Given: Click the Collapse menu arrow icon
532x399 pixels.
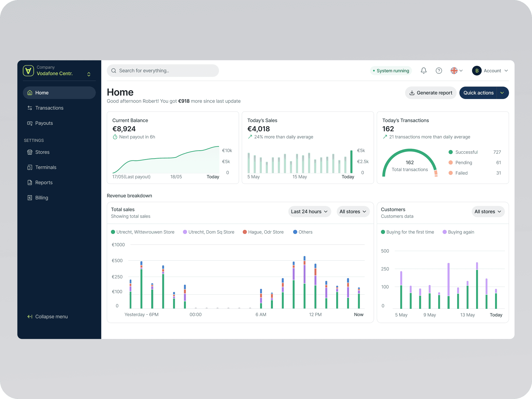Looking at the screenshot, I should pos(30,316).
